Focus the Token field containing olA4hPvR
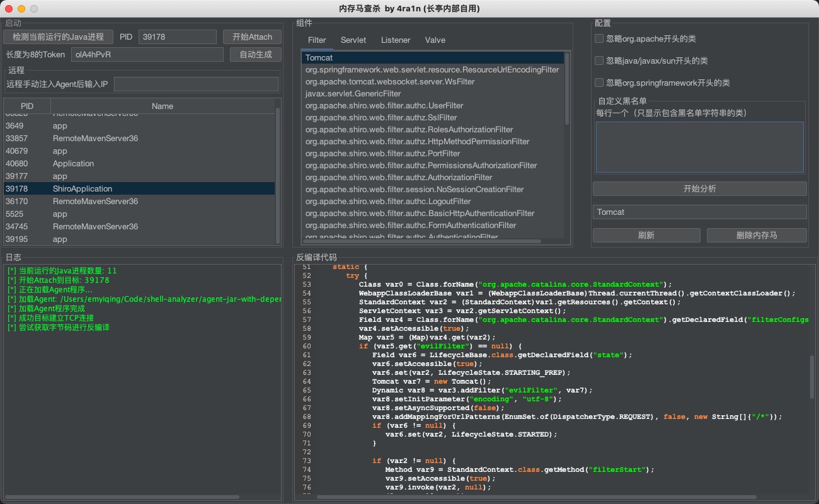 [x=147, y=54]
